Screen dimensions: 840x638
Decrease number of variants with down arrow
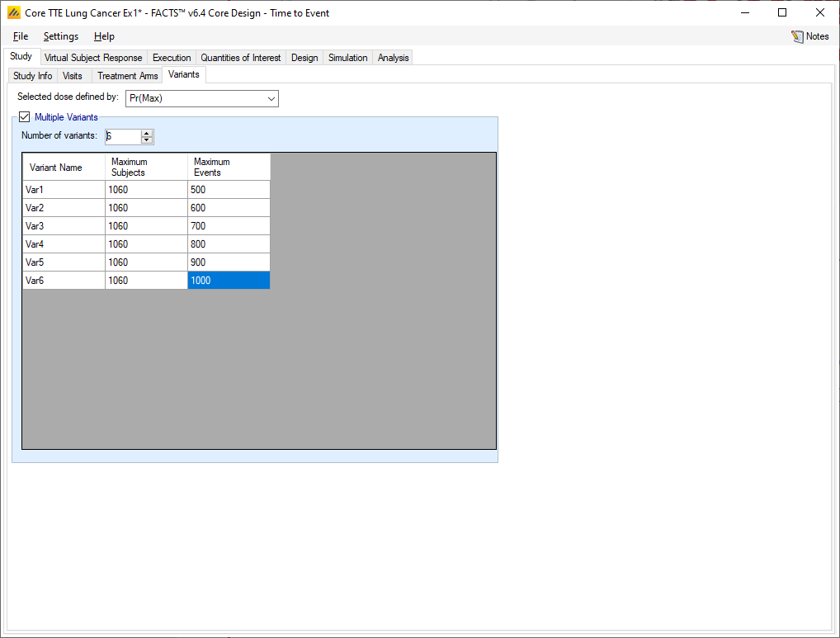(x=147, y=140)
